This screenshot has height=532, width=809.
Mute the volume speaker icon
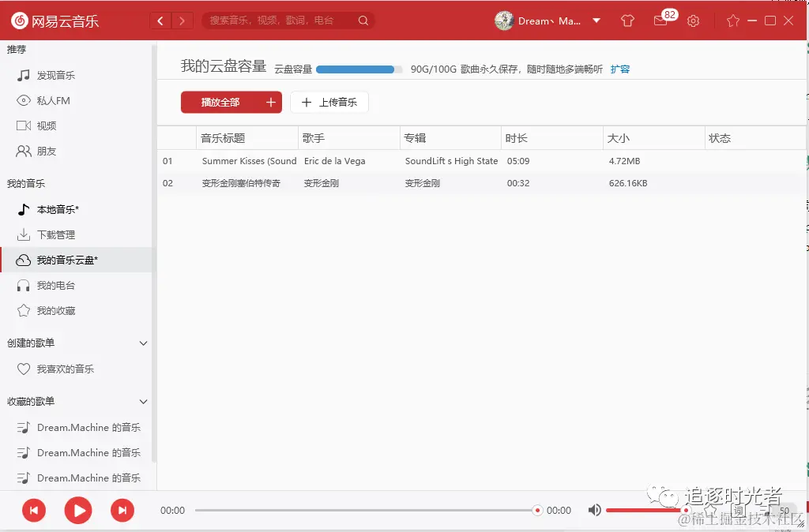(x=595, y=510)
